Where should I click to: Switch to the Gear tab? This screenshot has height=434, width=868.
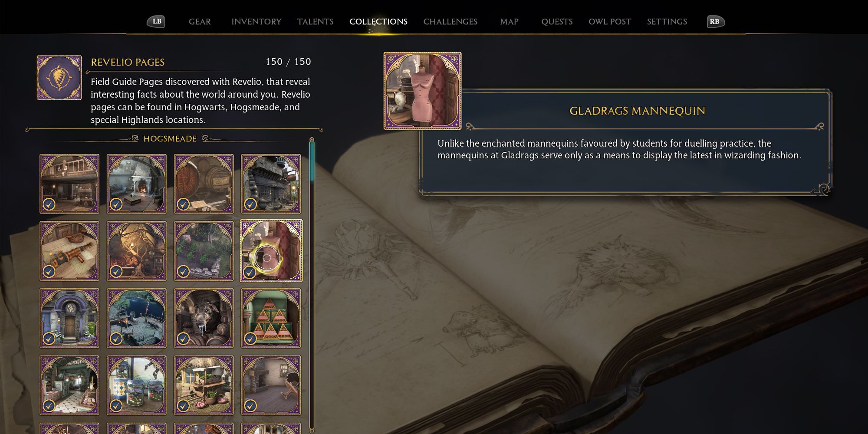[x=200, y=22]
